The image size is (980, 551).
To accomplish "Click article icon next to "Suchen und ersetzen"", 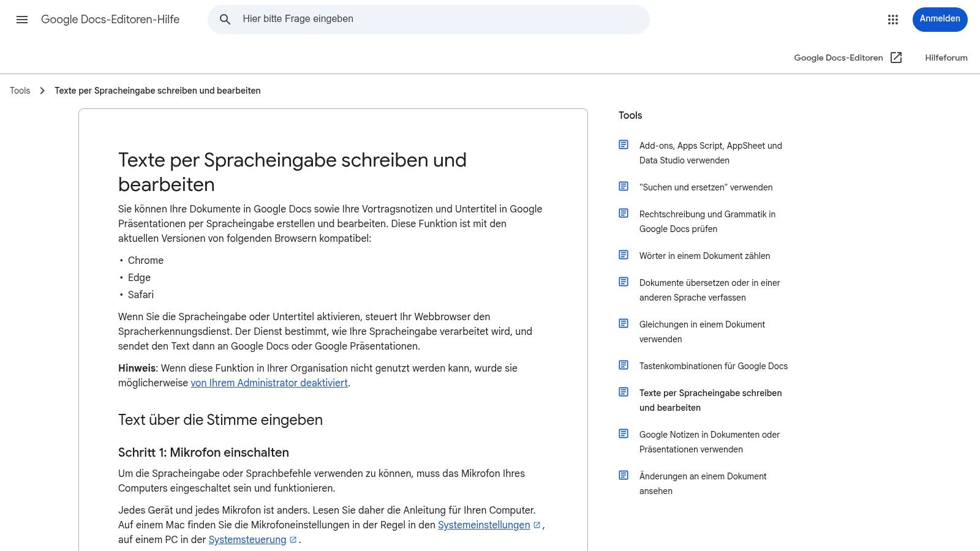I will point(624,186).
